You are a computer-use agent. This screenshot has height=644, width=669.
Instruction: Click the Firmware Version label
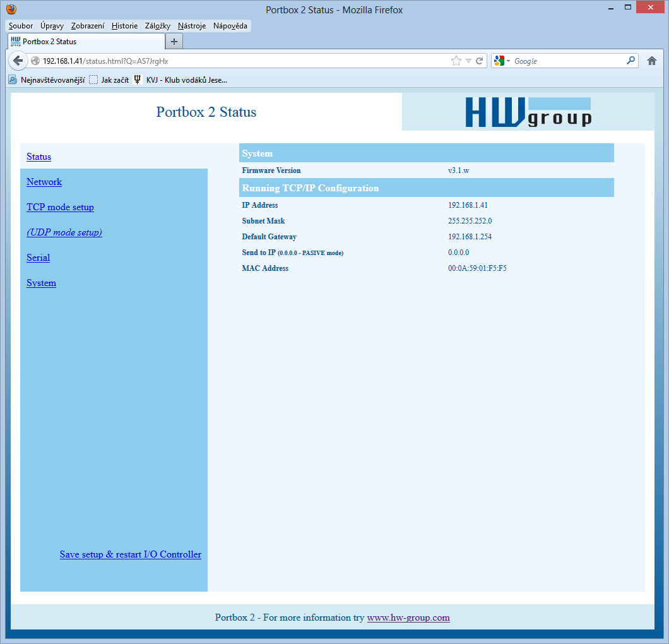click(x=271, y=170)
